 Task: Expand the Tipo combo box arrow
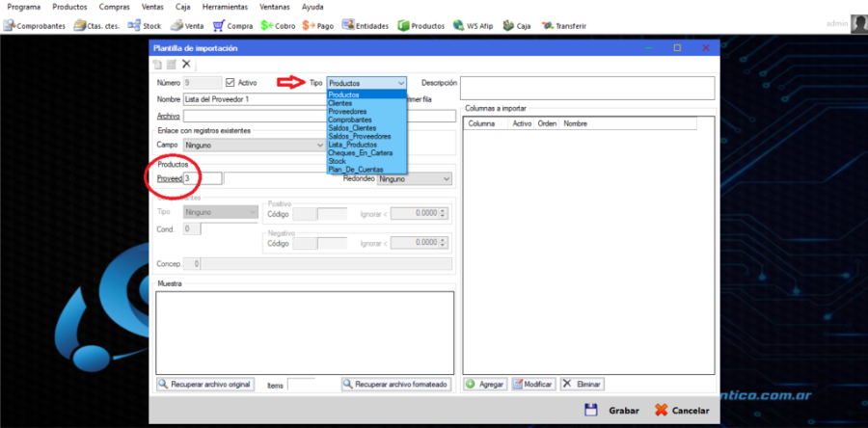pyautogui.click(x=400, y=84)
